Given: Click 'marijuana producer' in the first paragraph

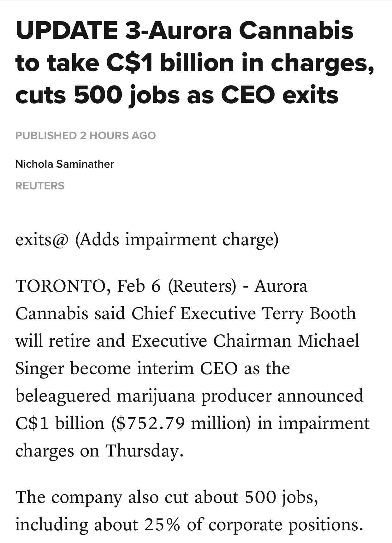Looking at the screenshot, I should 194,396.
